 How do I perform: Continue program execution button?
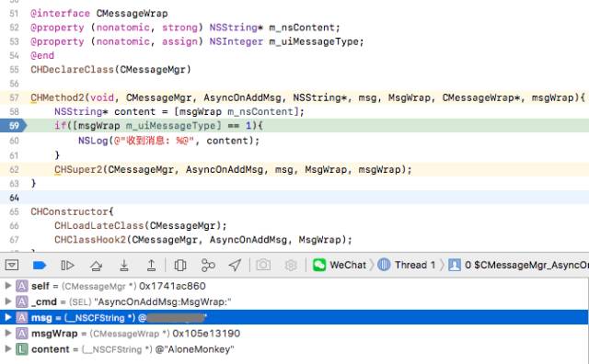point(67,266)
